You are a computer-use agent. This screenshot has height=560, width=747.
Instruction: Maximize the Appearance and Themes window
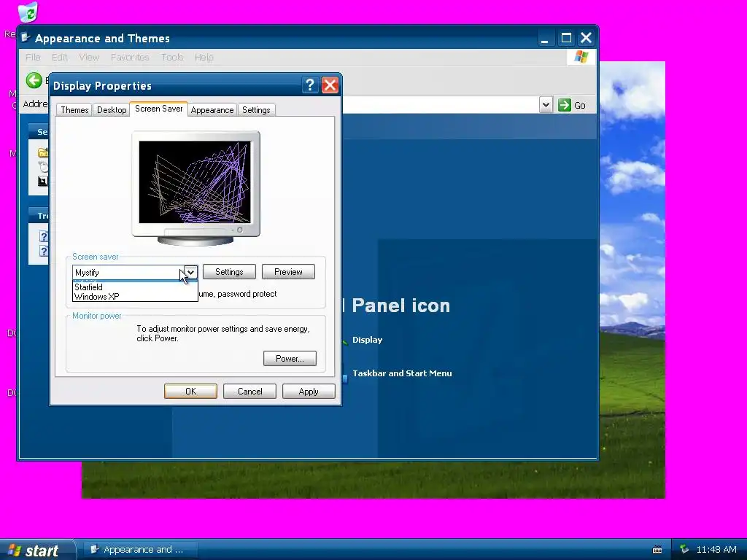tap(566, 38)
